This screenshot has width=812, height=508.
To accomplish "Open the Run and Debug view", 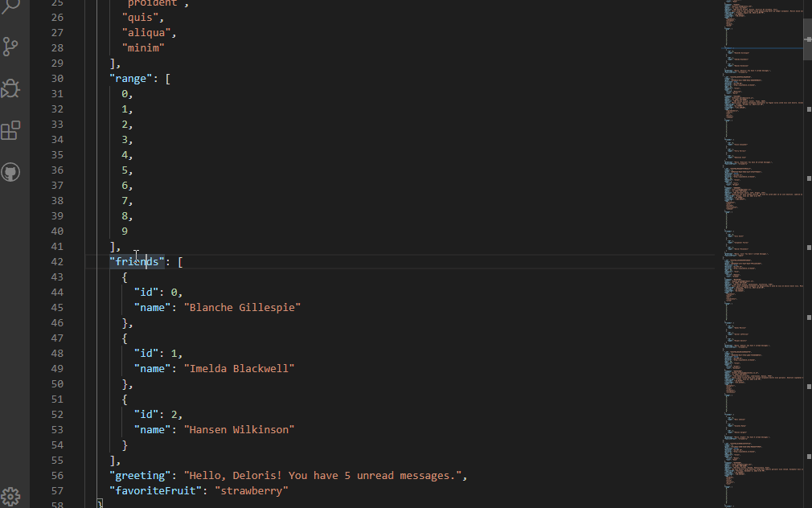I will pyautogui.click(x=11, y=88).
